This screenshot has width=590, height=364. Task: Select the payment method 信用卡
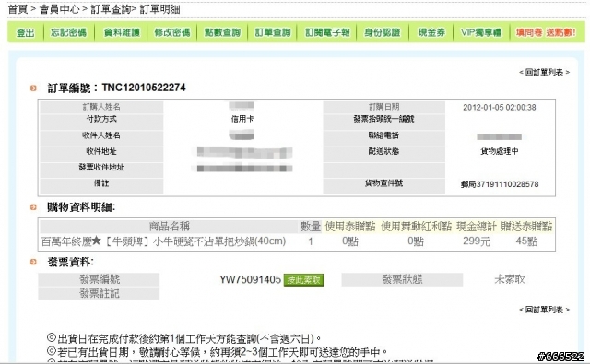(x=242, y=119)
